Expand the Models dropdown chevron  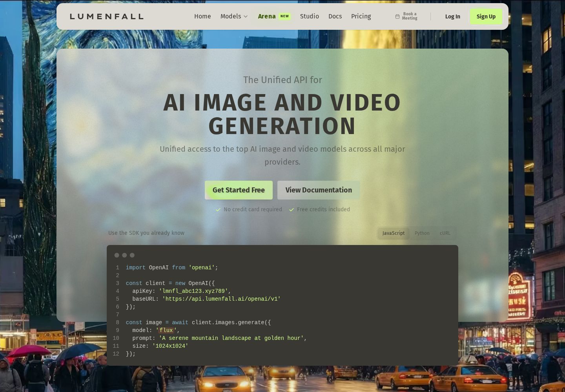[246, 16]
